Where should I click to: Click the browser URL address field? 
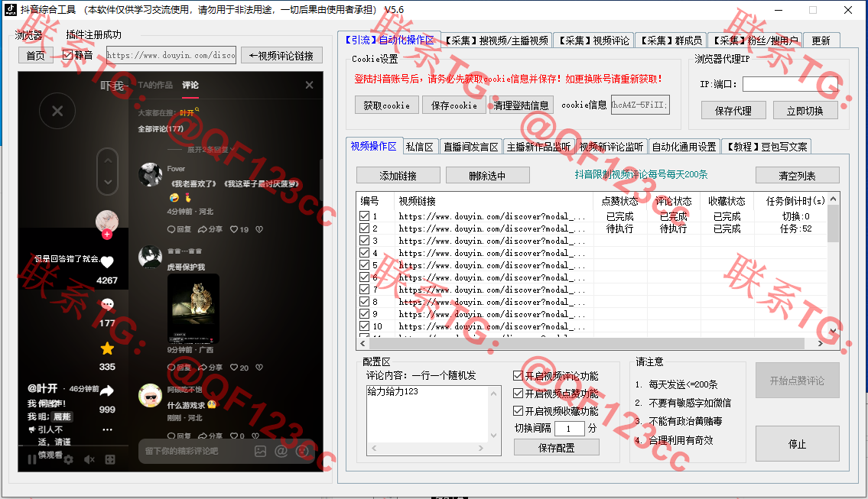click(171, 55)
